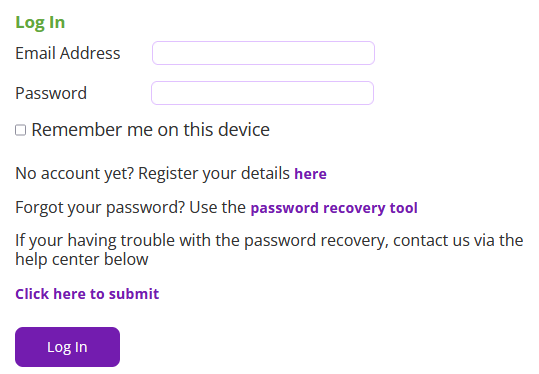Open the password recovery tool link

click(334, 208)
